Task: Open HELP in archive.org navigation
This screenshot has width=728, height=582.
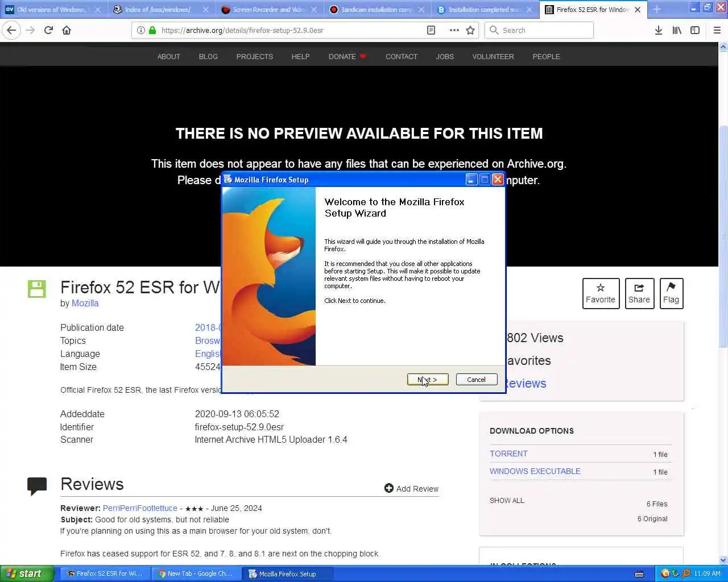Action: pyautogui.click(x=300, y=56)
